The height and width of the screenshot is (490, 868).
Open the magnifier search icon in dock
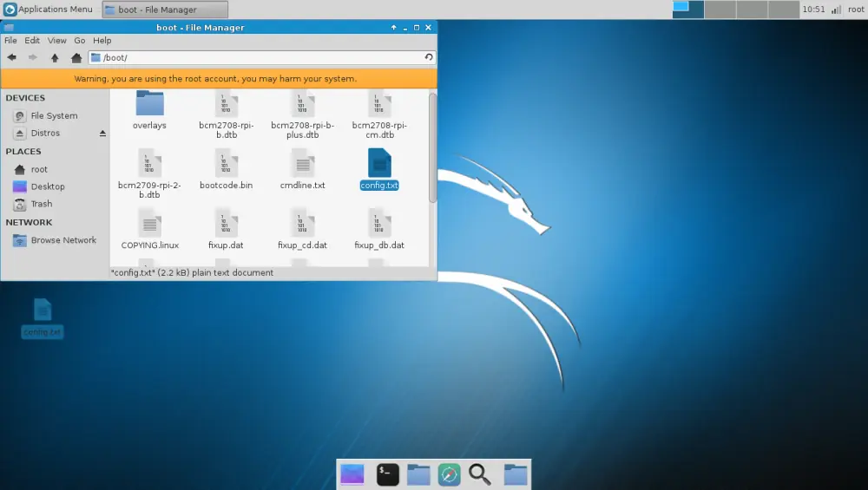[x=479, y=474]
